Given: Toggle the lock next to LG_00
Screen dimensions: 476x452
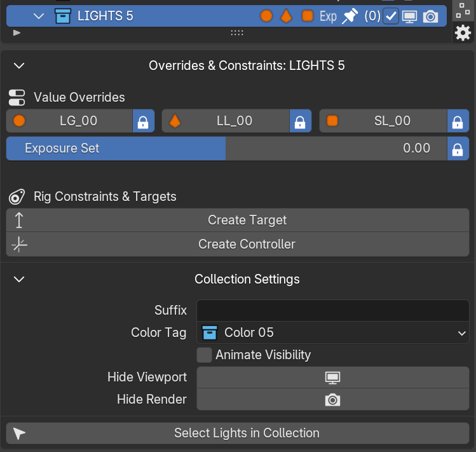Looking at the screenshot, I should point(143,121).
